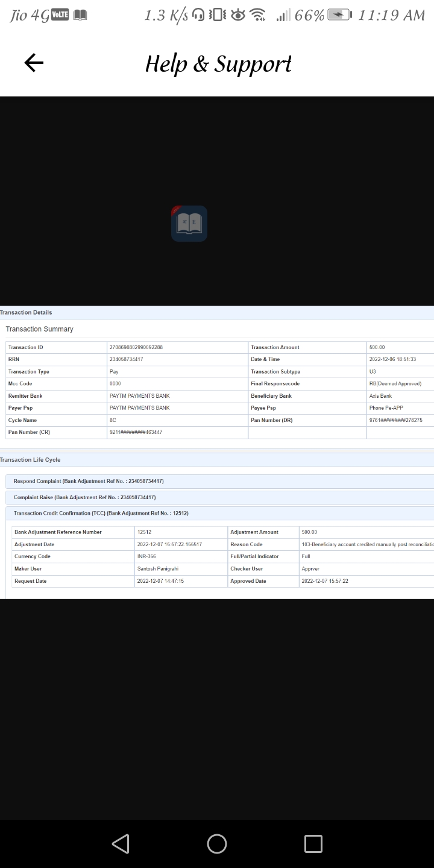Tap the Transaction Summary heading
This screenshot has width=434, height=868.
click(x=40, y=329)
